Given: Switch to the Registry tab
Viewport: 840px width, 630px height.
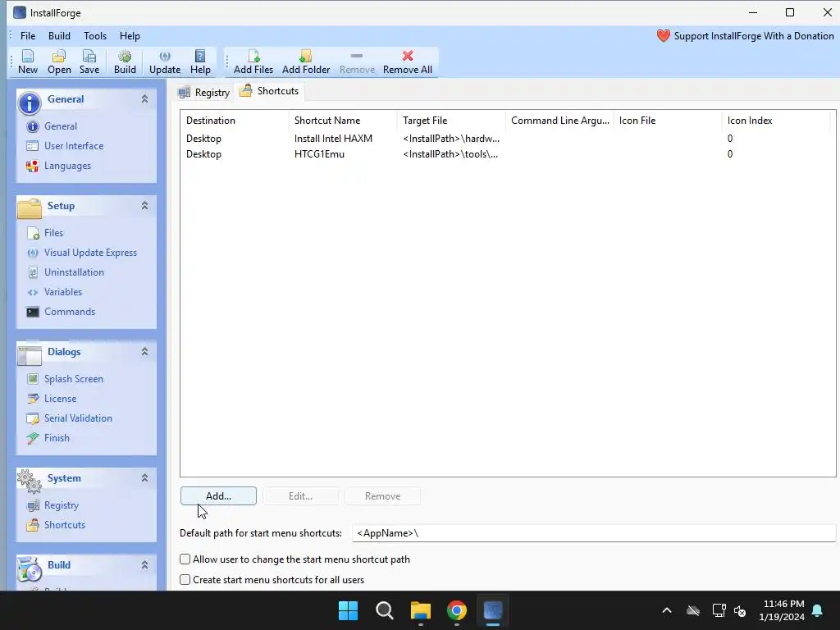Looking at the screenshot, I should pyautogui.click(x=204, y=93).
